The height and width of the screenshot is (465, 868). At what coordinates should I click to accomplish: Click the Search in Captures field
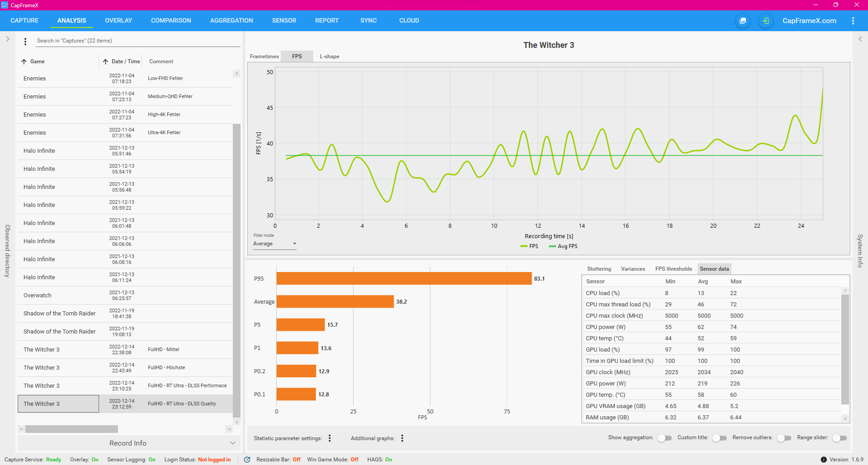(138, 41)
